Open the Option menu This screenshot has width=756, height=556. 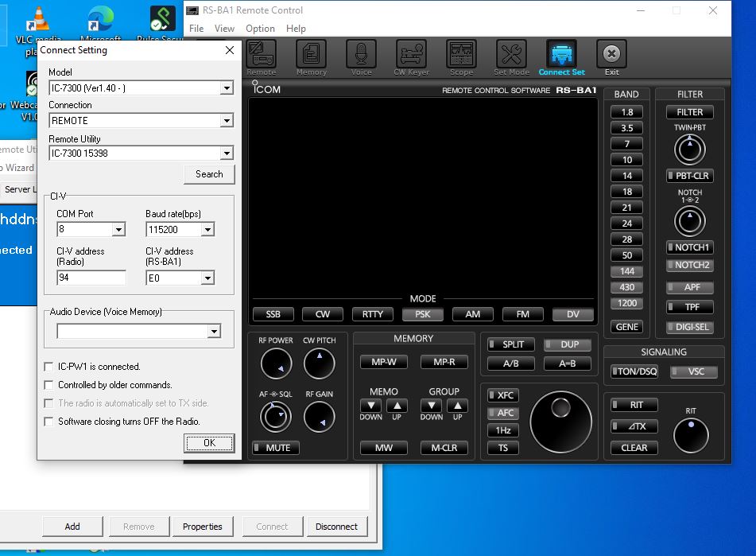[261, 29]
